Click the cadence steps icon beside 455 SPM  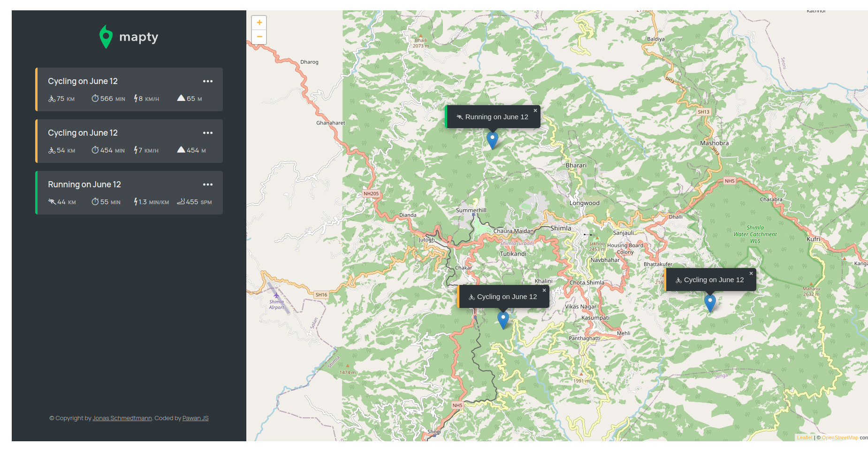click(x=181, y=202)
